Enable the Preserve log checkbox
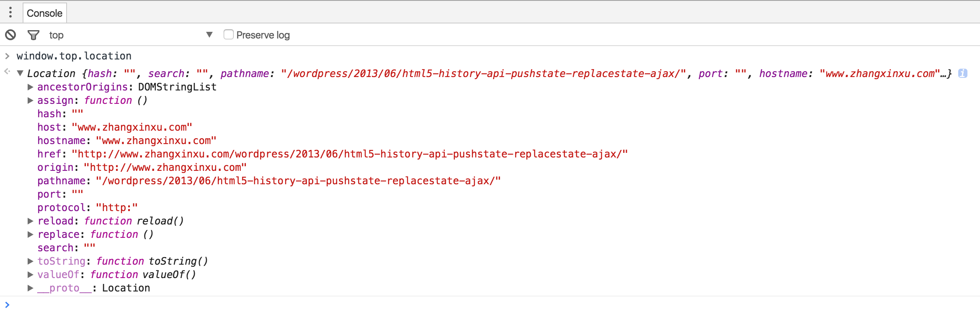Screen dimensions: 980x330 pos(228,34)
